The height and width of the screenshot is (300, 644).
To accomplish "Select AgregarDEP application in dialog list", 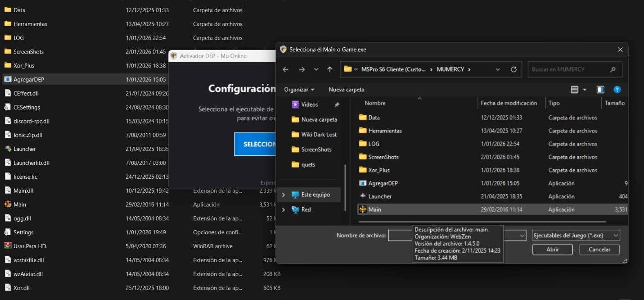I will tap(383, 183).
